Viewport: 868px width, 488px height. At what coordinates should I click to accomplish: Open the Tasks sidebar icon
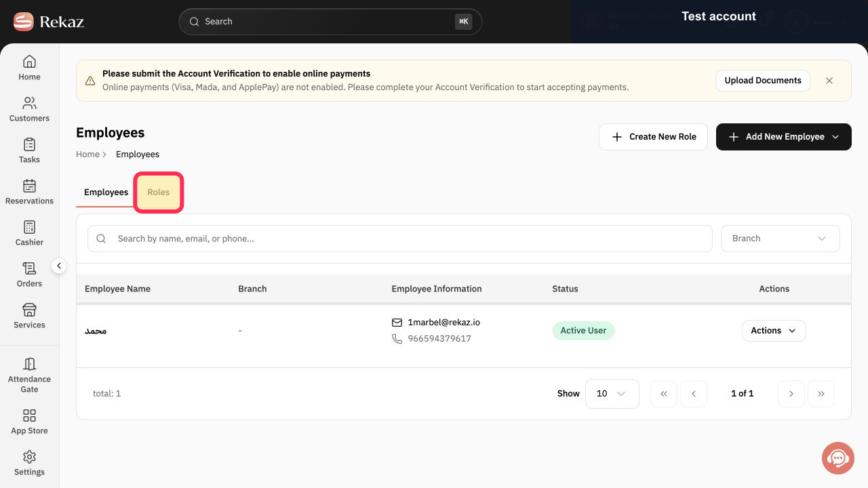click(x=29, y=144)
